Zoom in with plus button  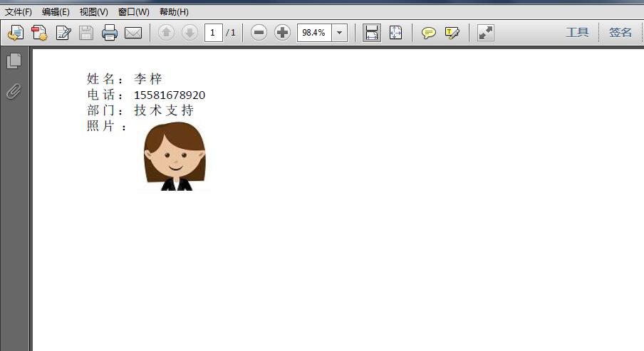click(x=282, y=33)
